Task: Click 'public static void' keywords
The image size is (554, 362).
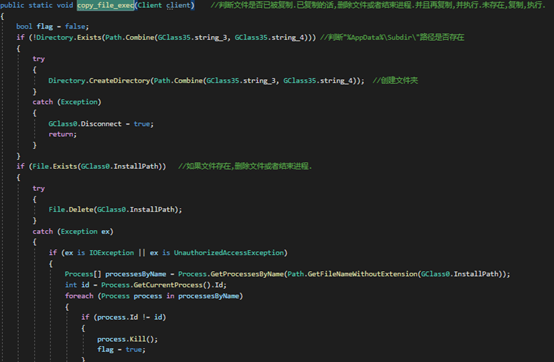Action: click(36, 5)
